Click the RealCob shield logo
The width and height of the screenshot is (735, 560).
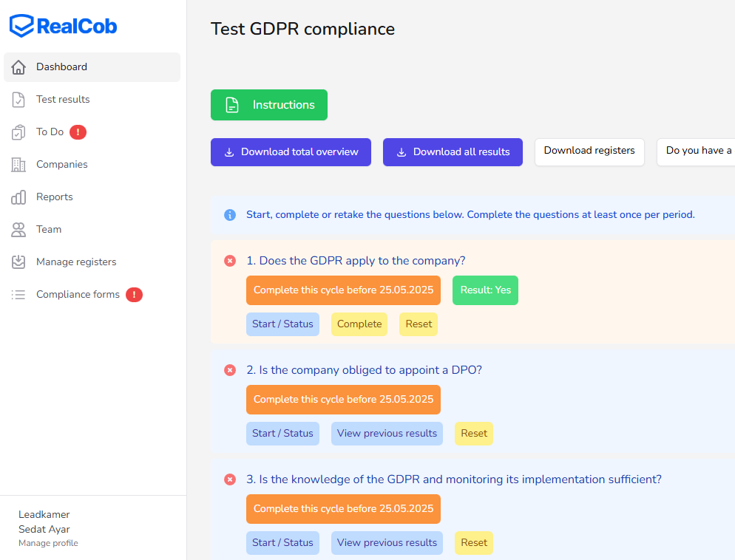tap(21, 26)
